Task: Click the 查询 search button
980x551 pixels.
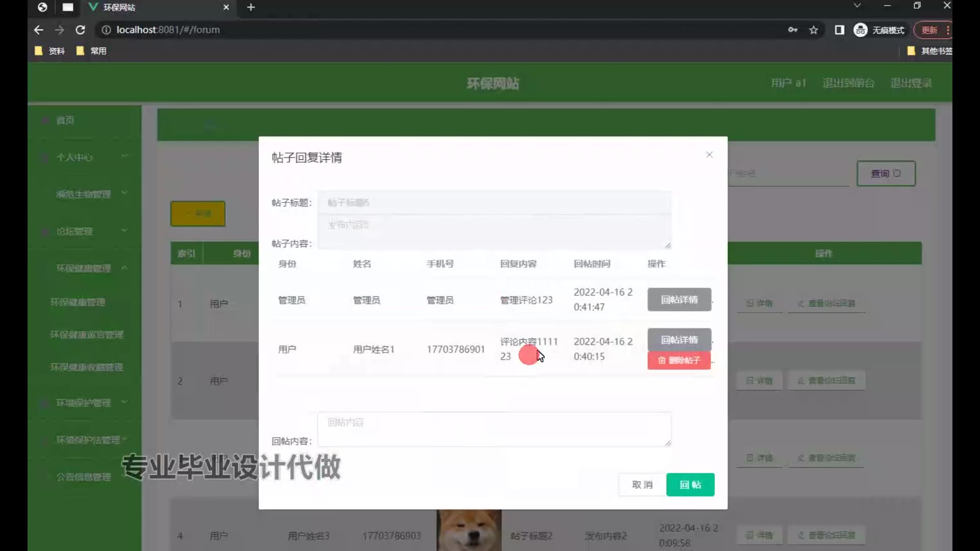Action: (x=886, y=173)
